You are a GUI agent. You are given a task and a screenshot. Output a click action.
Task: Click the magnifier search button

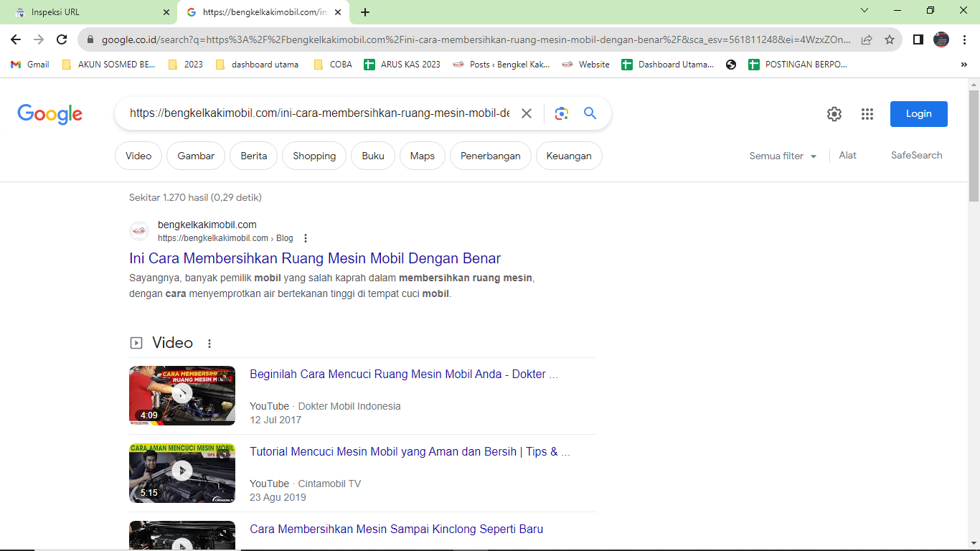pyautogui.click(x=590, y=113)
